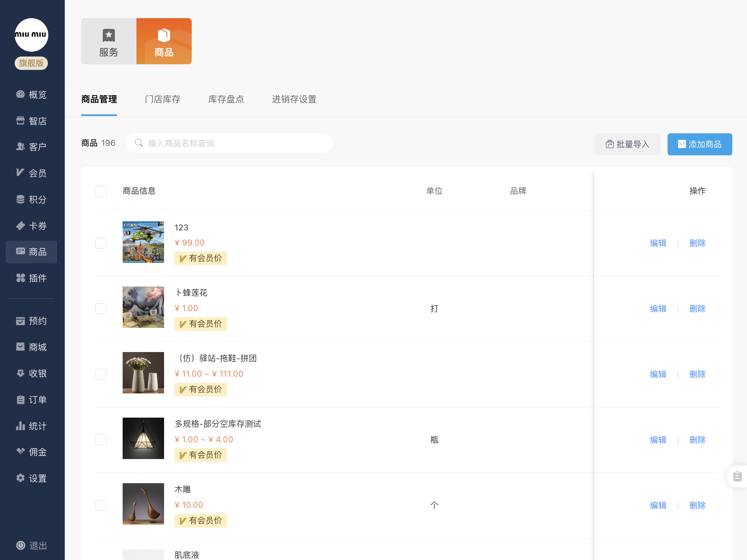Check the box for 木雕
The height and width of the screenshot is (560, 747).
pos(101,505)
